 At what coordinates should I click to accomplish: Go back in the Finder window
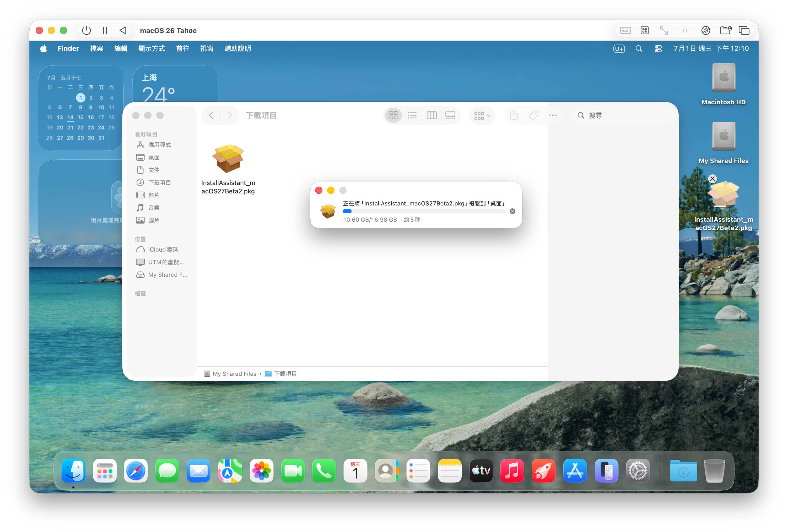coord(211,115)
